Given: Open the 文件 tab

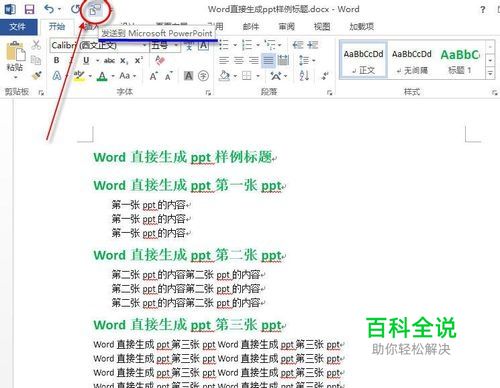Looking at the screenshot, I should click(x=18, y=27).
